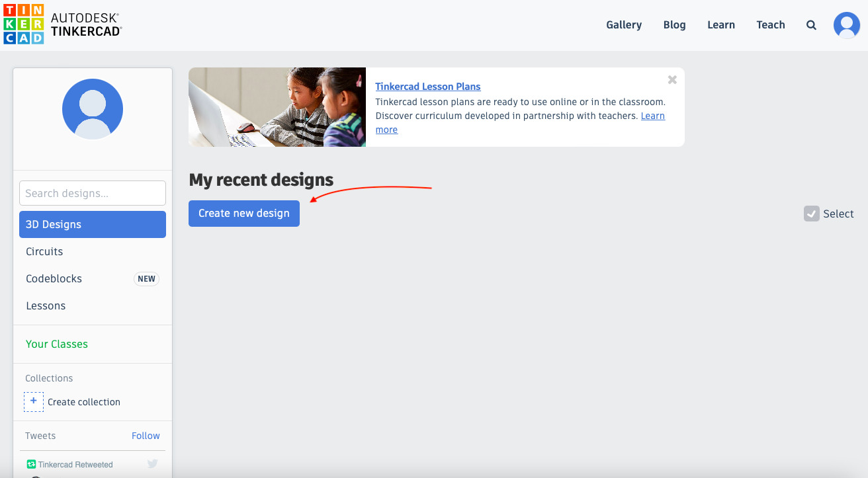Open the search magnifier icon in header
868x478 pixels.
tap(811, 25)
